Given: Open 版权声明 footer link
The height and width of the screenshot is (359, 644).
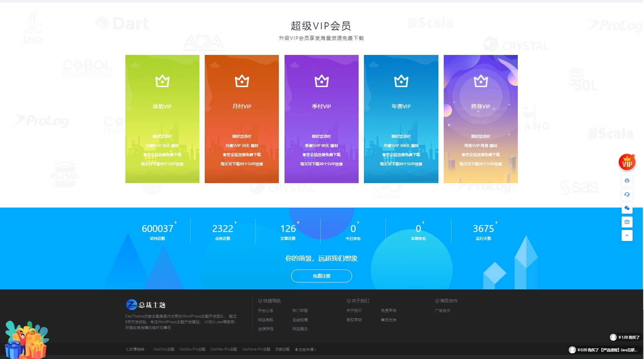Looking at the screenshot, I should pos(354,320).
